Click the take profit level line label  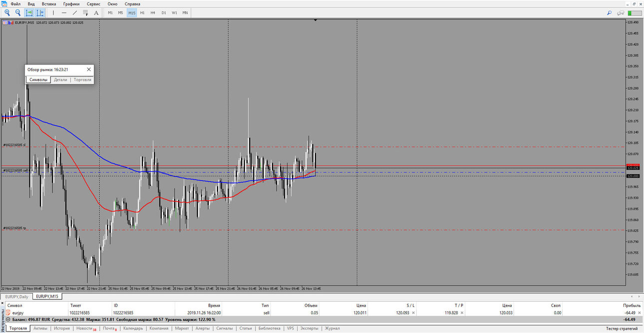click(14, 228)
